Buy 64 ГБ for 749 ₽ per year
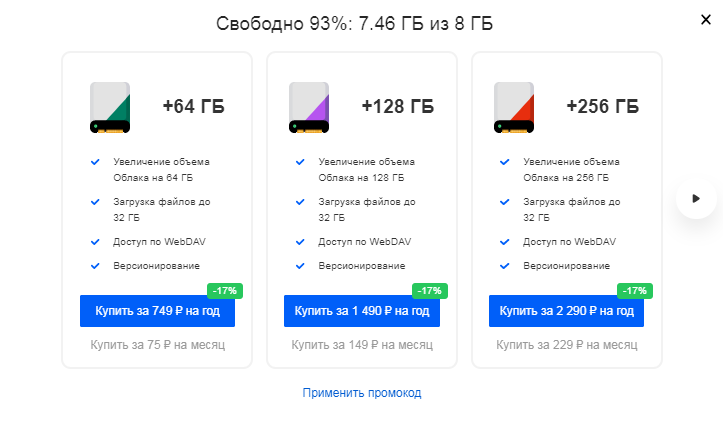Image resolution: width=723 pixels, height=428 pixels. 157,311
